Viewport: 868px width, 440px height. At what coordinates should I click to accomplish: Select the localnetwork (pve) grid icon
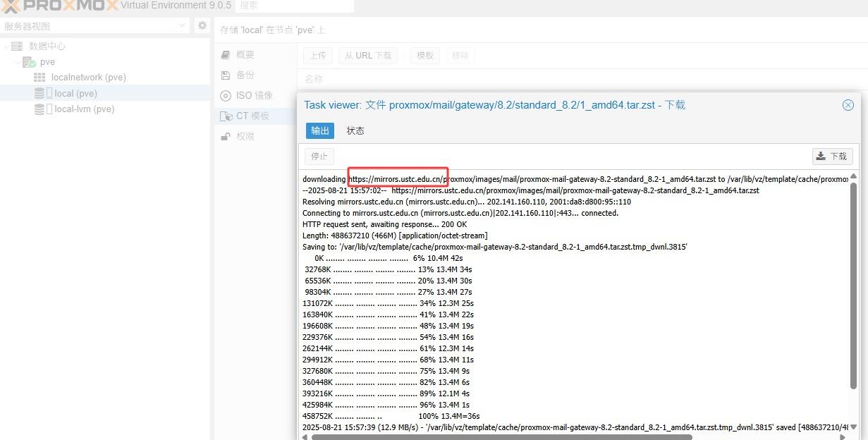pyautogui.click(x=39, y=78)
